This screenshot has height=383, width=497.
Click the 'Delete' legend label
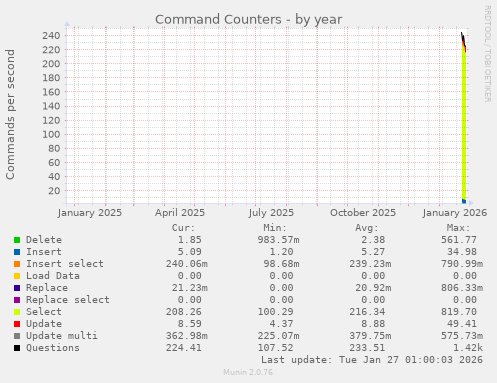[44, 240]
